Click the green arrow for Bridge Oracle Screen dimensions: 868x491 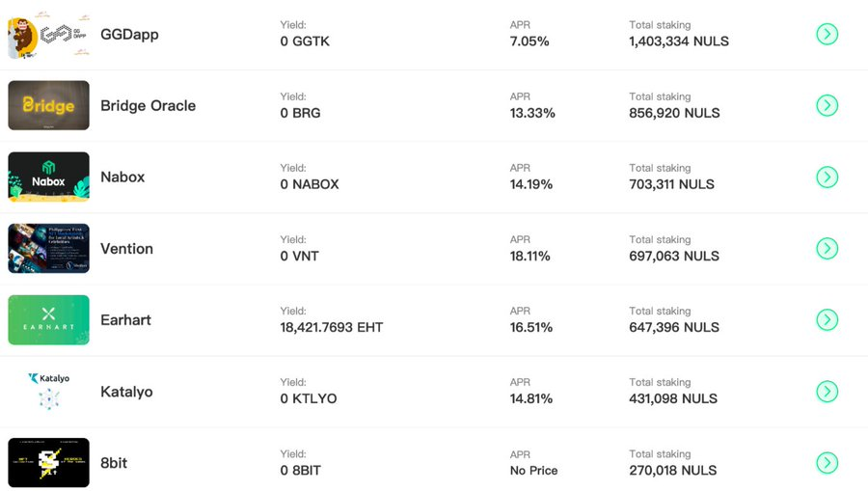827,105
